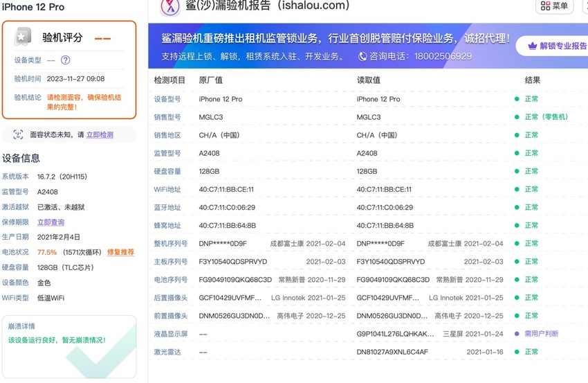This screenshot has height=383, width=588.
Task: Select the 蜂窝地址 row label
Action: [167, 225]
